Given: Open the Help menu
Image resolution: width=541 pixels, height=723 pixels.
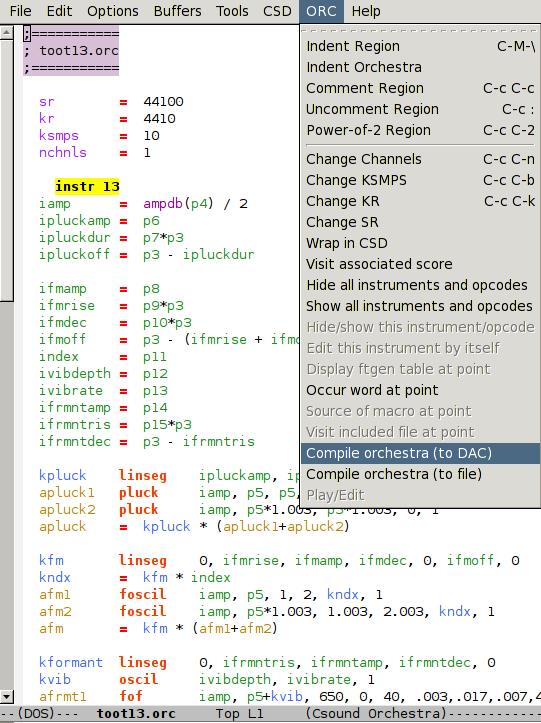Looking at the screenshot, I should tap(366, 11).
